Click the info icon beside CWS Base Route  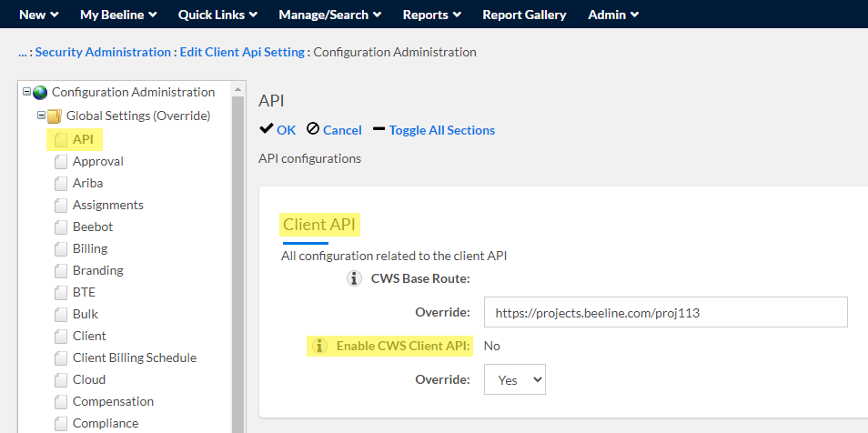point(355,278)
